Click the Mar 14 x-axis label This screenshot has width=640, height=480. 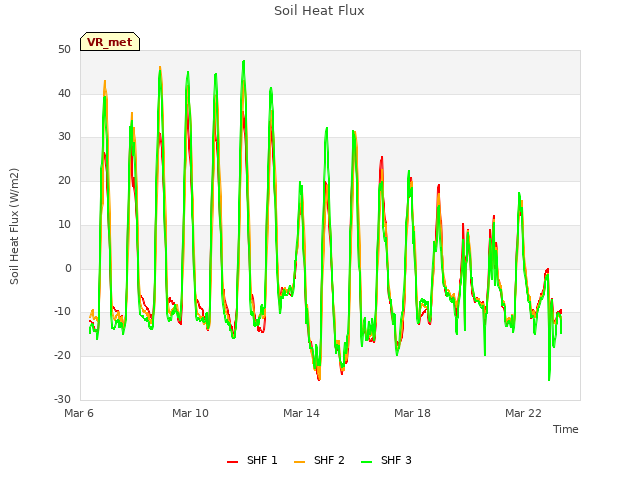tap(301, 413)
